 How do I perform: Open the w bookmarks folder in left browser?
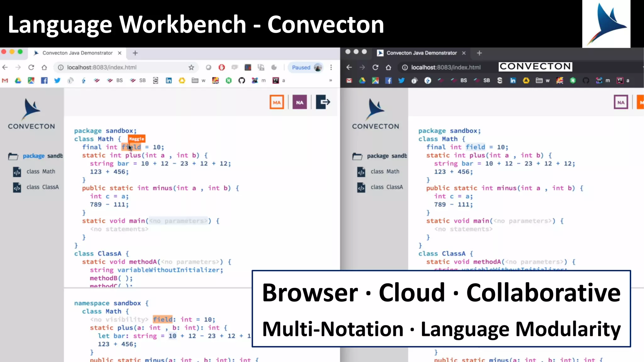coord(198,81)
